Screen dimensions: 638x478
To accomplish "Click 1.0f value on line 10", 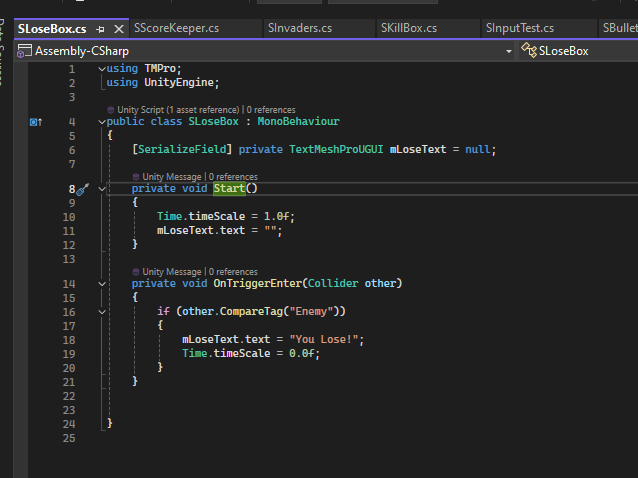I will [276, 216].
